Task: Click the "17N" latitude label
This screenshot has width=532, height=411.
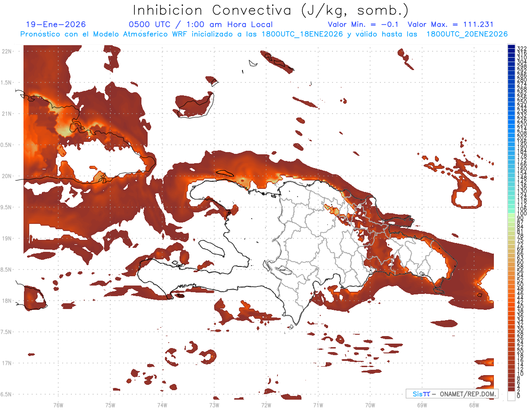Action: point(6,363)
